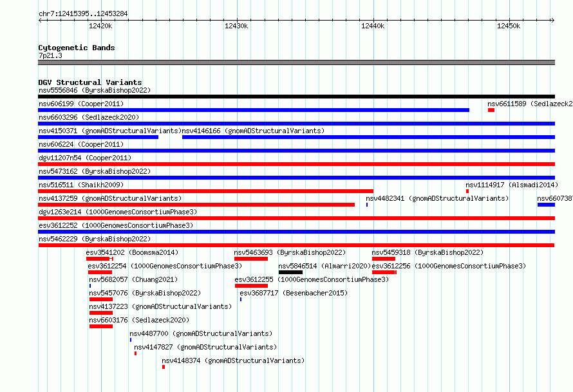This screenshot has height=392, width=573.
Task: Click the nsv5459318 (ByrskaBishop2022) label
Action: [x=427, y=252]
